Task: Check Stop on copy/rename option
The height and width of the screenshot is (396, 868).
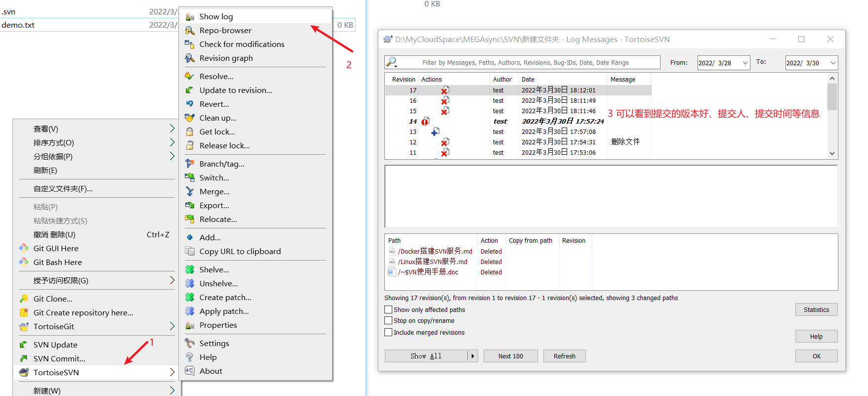Action: coord(389,321)
